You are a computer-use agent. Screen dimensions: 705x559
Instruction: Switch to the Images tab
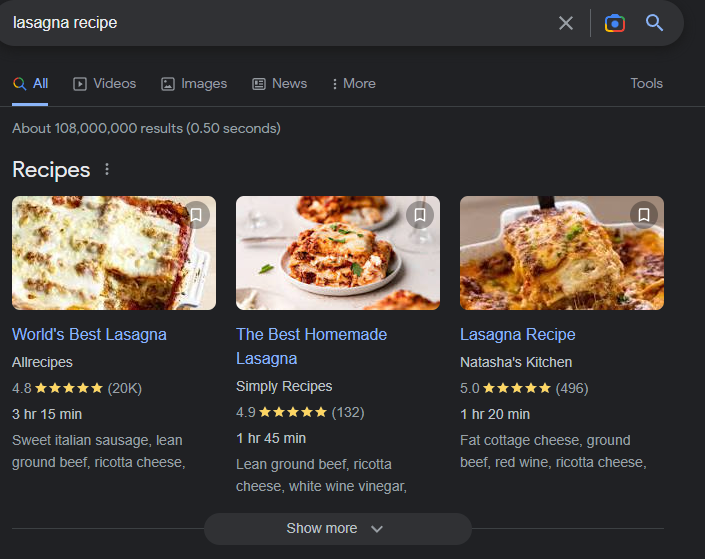click(194, 84)
